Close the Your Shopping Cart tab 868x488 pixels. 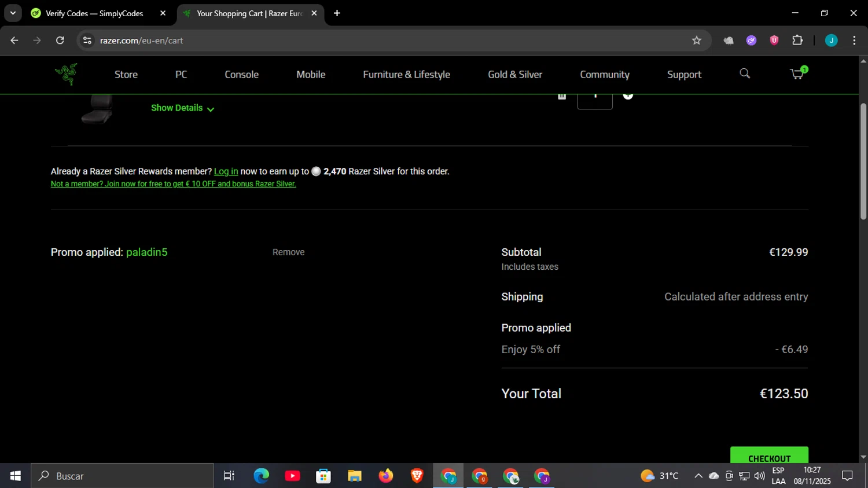tap(314, 13)
